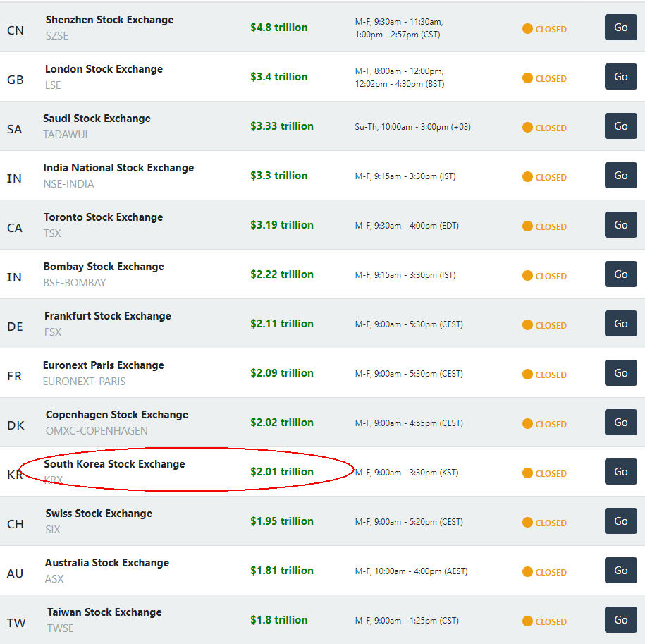Click CLOSED status for Swiss Stock Exchange
The image size is (645, 644).
[551, 523]
